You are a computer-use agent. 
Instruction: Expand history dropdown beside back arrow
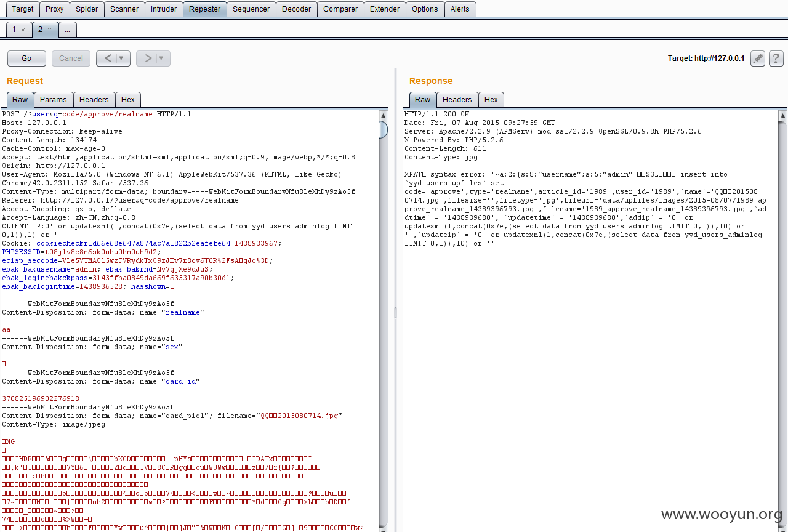pyautogui.click(x=123, y=58)
